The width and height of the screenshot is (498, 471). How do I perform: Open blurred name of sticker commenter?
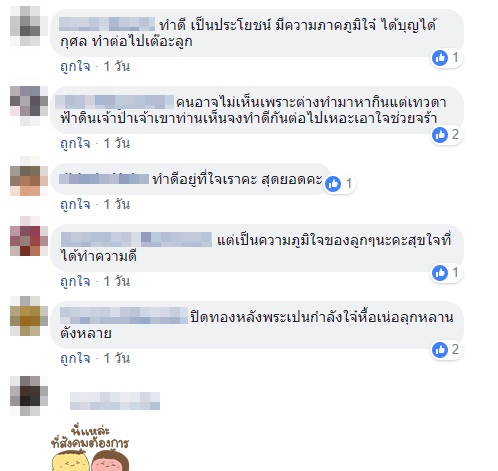[115, 401]
